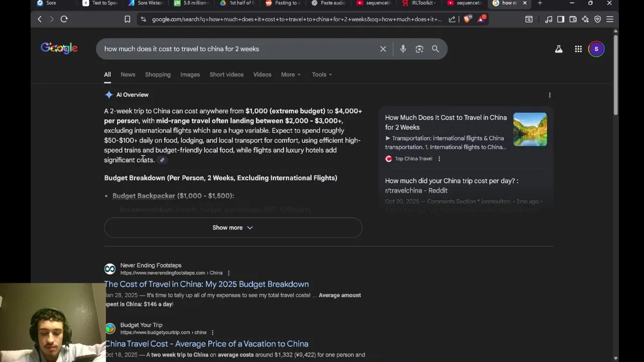Click the Budget Your Trip site name

pos(141,325)
